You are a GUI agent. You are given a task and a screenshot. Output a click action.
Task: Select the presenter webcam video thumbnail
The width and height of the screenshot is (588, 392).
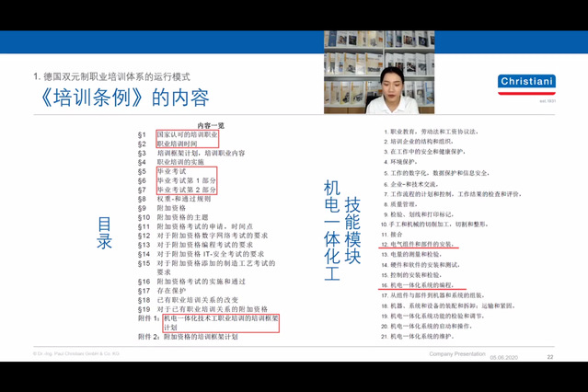[379, 72]
